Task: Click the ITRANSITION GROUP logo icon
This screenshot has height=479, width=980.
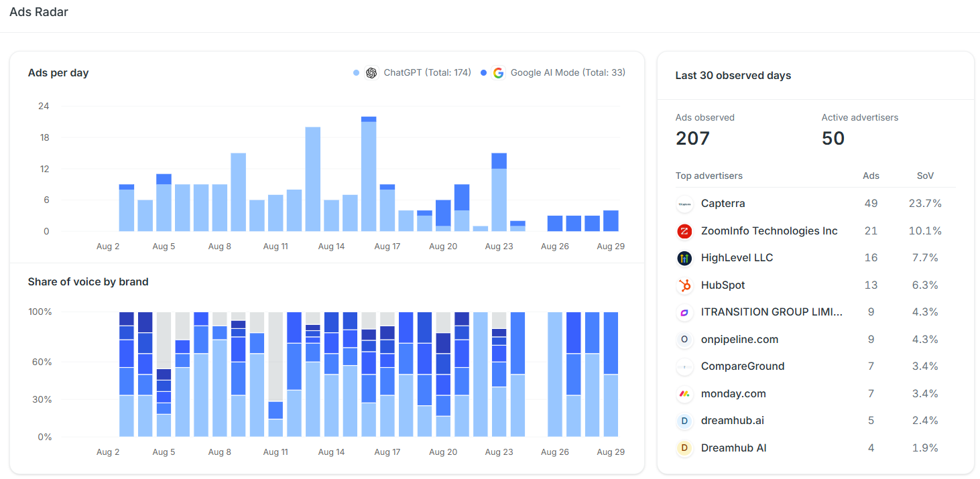Action: point(684,312)
